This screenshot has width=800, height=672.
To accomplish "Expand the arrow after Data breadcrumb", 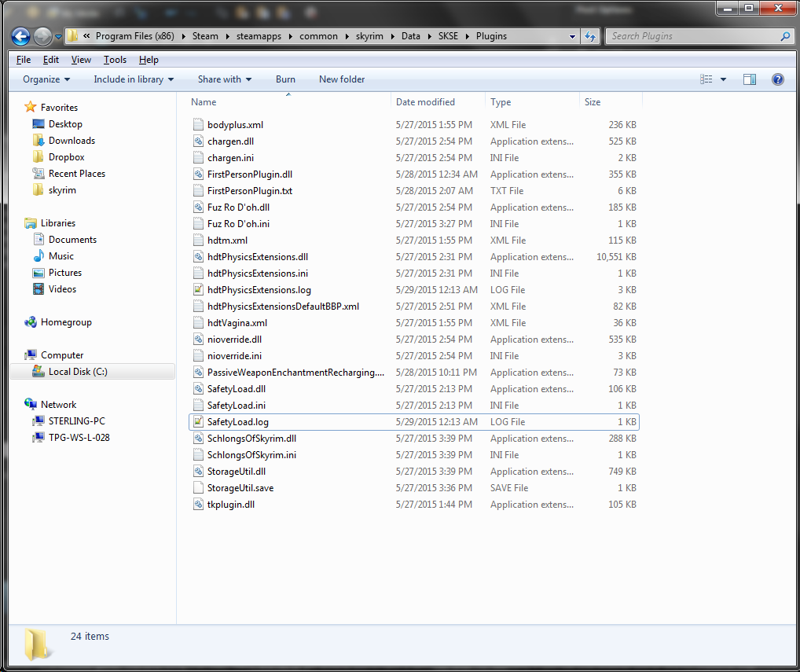I will (429, 36).
